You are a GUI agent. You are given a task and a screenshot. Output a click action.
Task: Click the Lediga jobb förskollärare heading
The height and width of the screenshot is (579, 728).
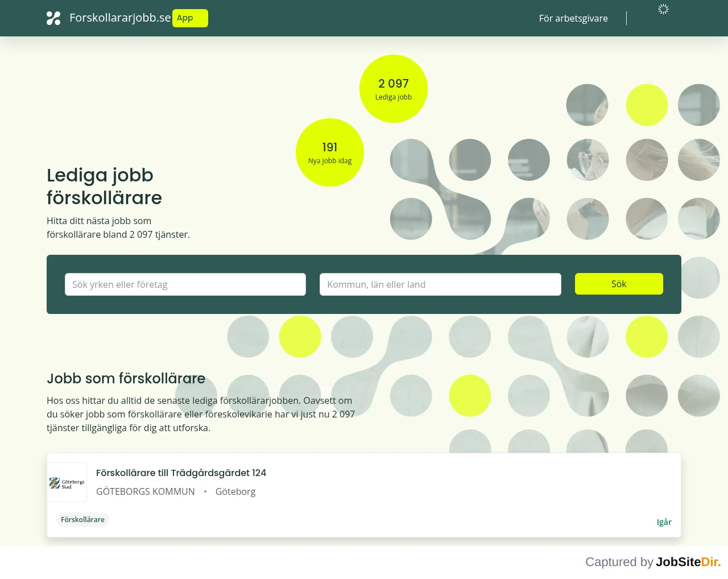[104, 186]
